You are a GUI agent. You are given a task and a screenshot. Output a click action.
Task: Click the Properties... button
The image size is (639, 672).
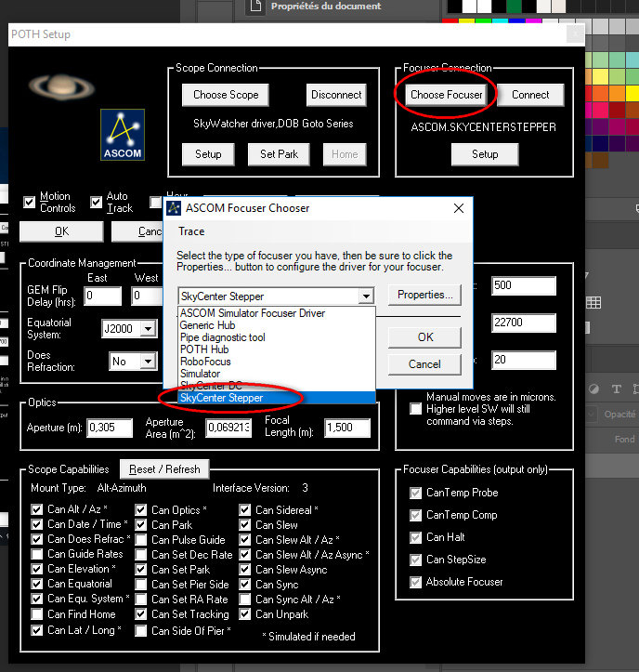coord(424,295)
